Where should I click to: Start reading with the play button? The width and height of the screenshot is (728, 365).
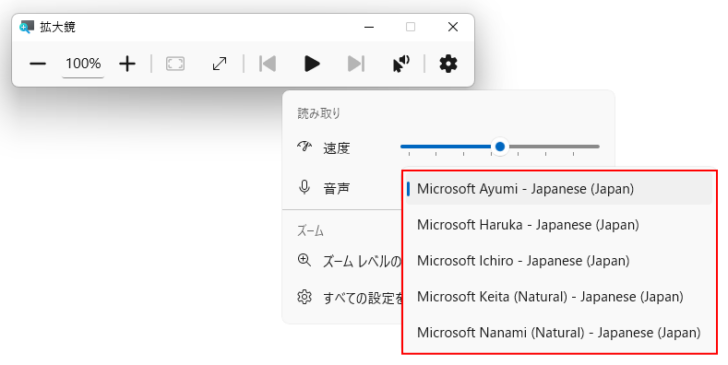(x=312, y=64)
